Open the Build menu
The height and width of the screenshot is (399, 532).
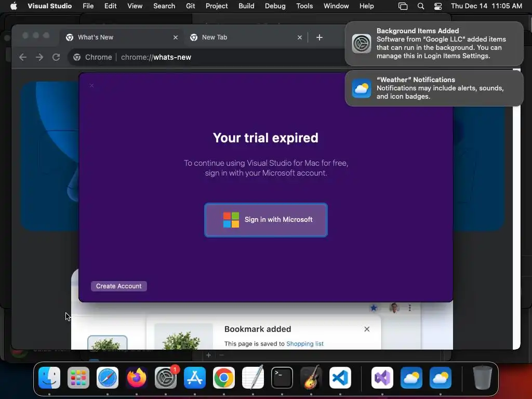pos(246,6)
